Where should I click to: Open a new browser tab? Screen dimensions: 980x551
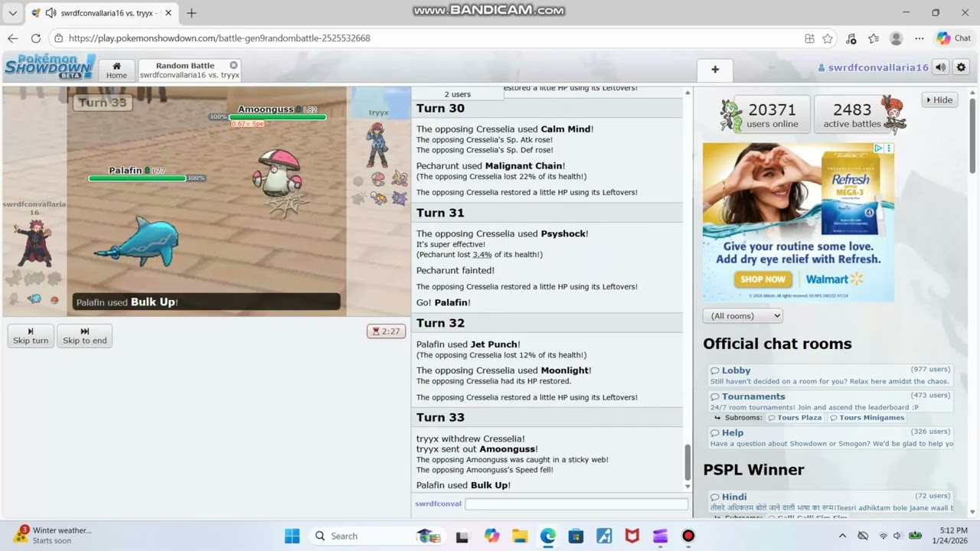(191, 13)
